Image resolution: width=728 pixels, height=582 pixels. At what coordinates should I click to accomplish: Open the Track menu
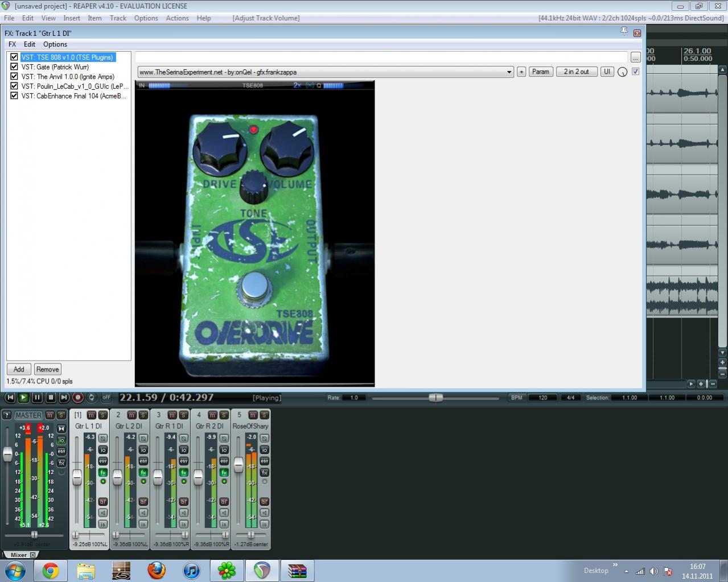click(118, 18)
